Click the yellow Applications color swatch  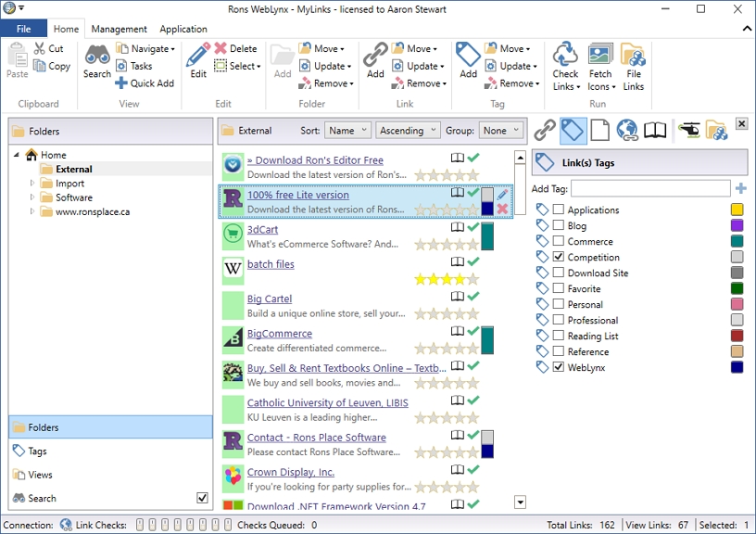coord(737,210)
